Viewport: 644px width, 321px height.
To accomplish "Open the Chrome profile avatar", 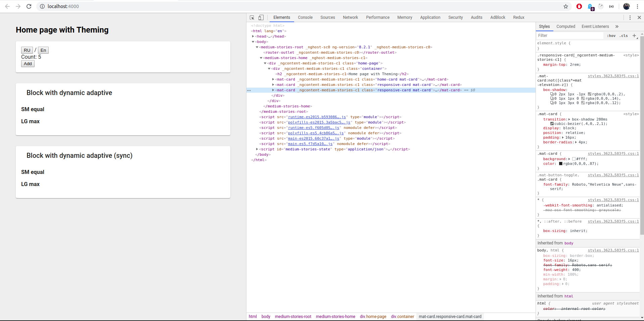I will pyautogui.click(x=627, y=6).
